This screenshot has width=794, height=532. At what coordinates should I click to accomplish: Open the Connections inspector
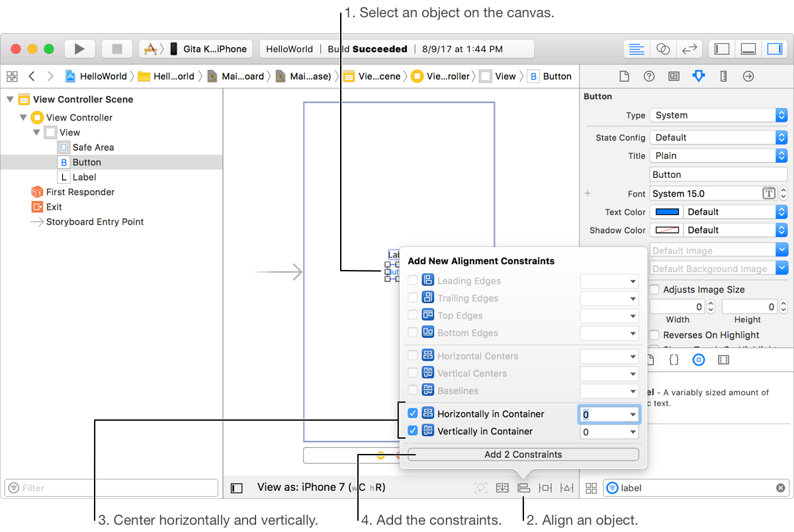click(748, 76)
